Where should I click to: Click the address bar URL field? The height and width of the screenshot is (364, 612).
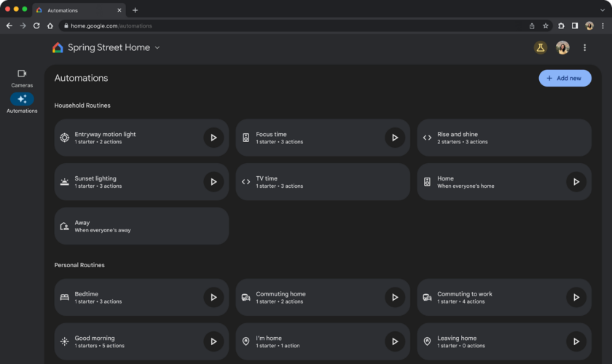[x=291, y=25]
